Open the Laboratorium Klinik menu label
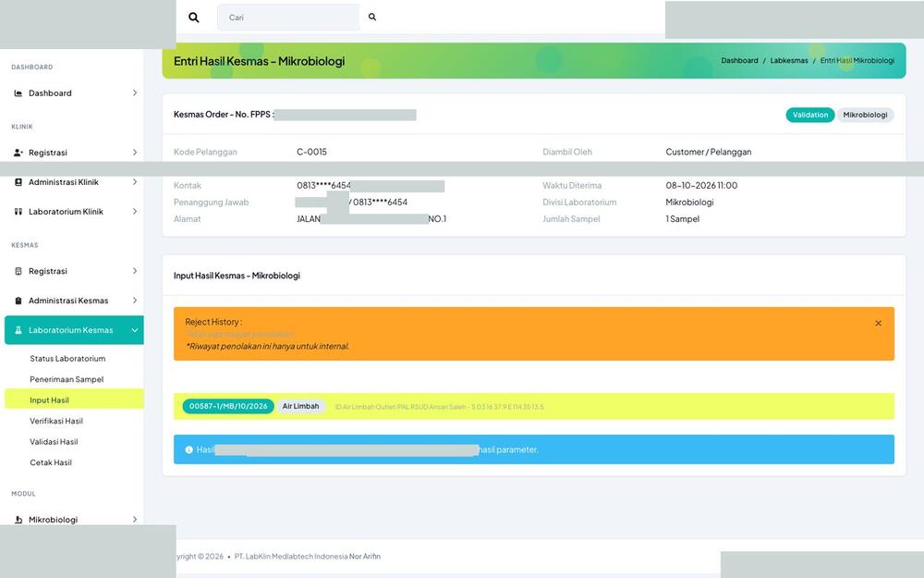 coord(66,212)
